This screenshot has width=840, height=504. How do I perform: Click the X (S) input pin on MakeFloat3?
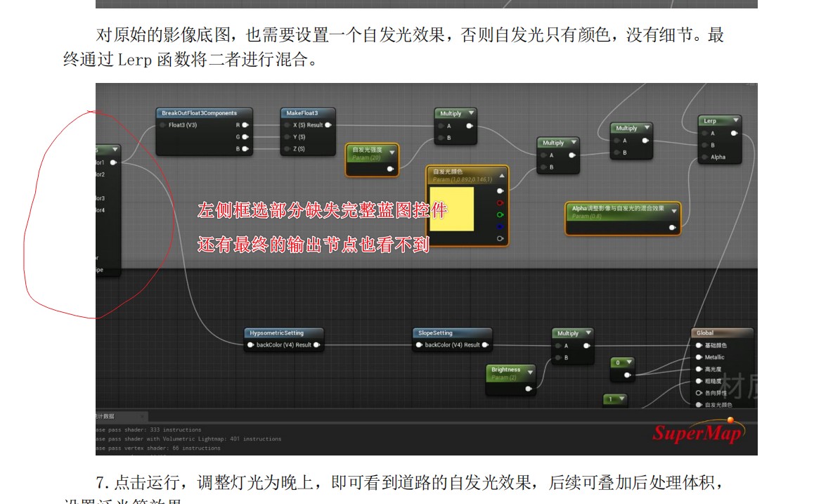pyautogui.click(x=287, y=125)
